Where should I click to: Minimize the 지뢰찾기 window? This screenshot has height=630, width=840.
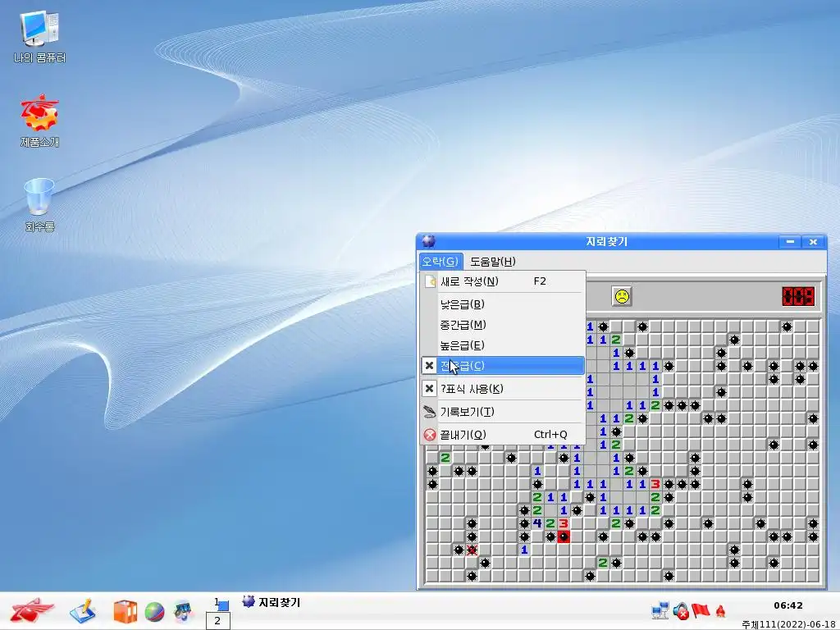click(790, 242)
